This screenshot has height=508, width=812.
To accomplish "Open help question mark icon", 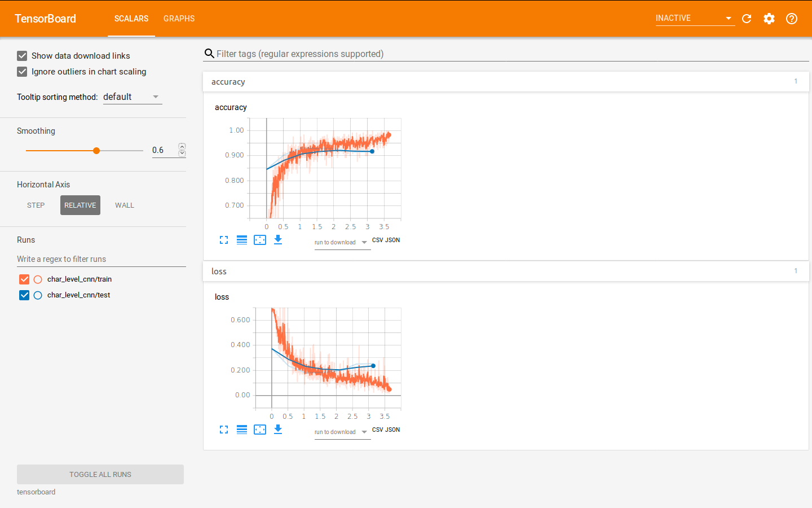I will tap(792, 19).
